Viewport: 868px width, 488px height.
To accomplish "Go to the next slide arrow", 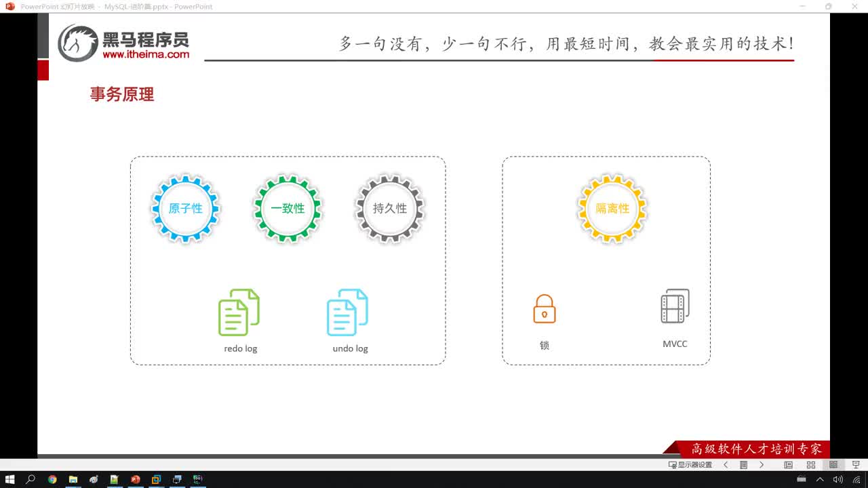I will point(762,465).
